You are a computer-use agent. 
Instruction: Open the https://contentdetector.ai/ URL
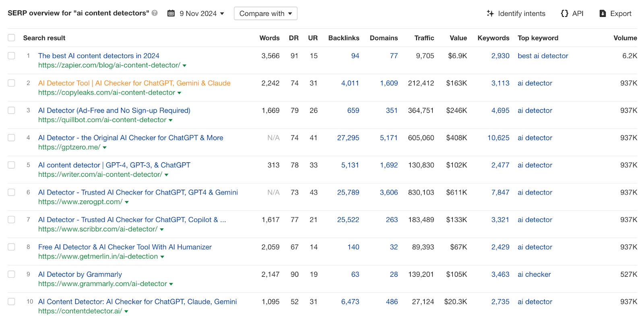click(x=80, y=311)
